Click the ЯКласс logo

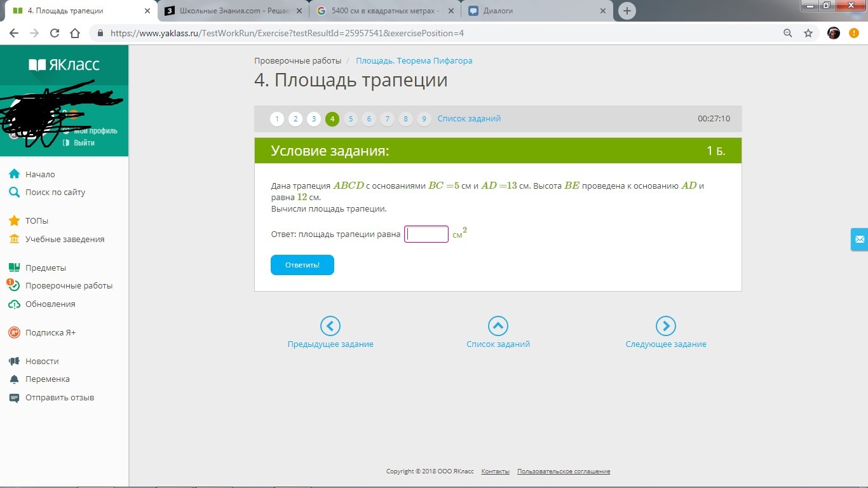pos(64,65)
